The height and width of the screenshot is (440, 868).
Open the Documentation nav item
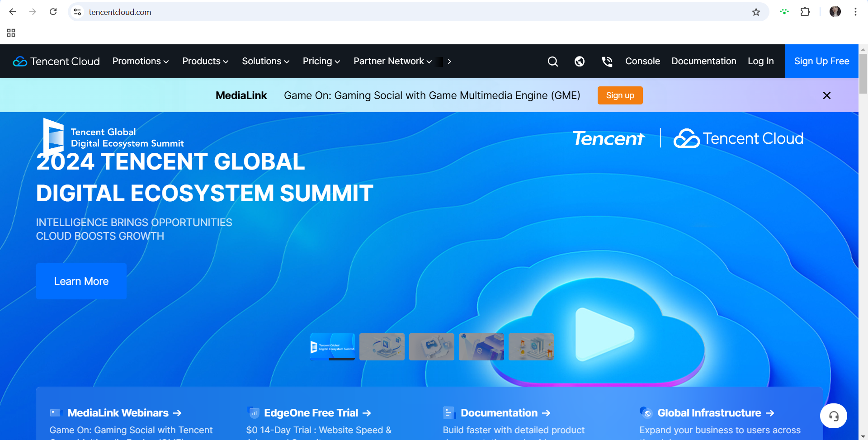(x=703, y=61)
